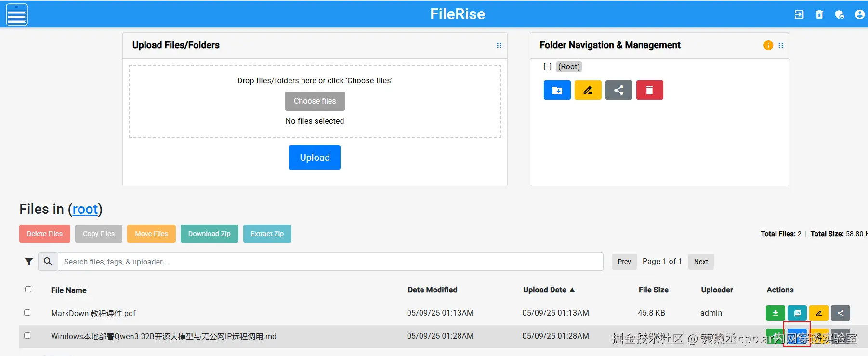
Task: Click the filter funnel icon by the search box
Action: click(x=29, y=262)
